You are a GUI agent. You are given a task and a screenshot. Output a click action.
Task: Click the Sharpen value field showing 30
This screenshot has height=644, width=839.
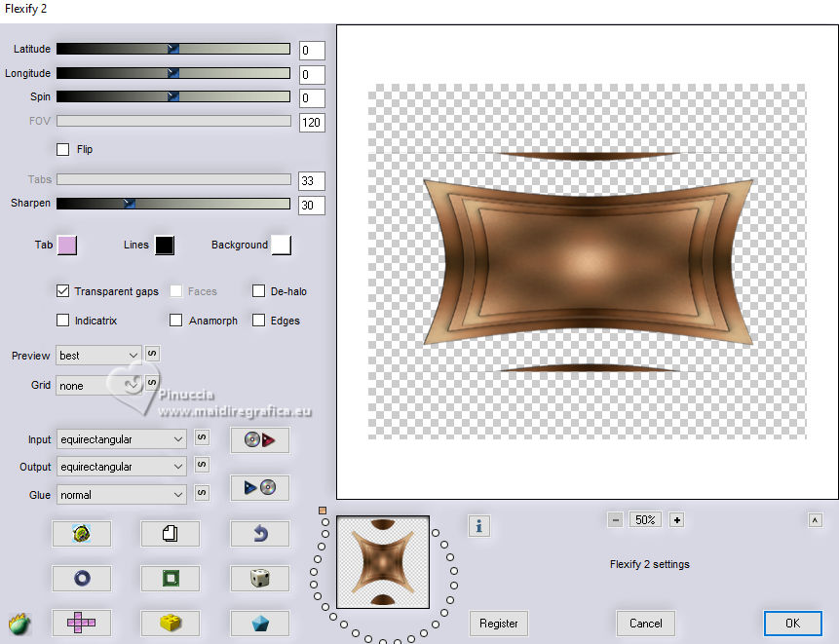point(312,205)
